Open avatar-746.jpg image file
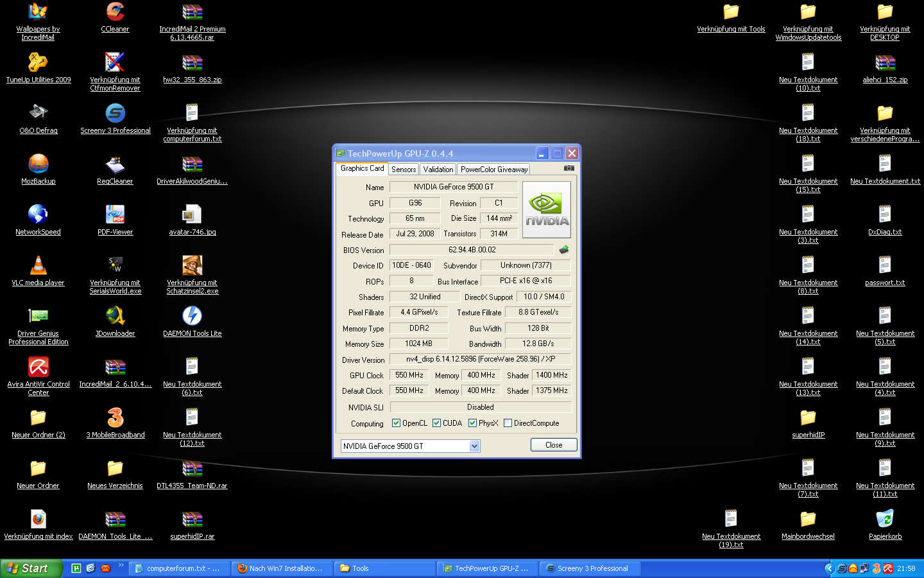924x578 pixels. [x=192, y=220]
